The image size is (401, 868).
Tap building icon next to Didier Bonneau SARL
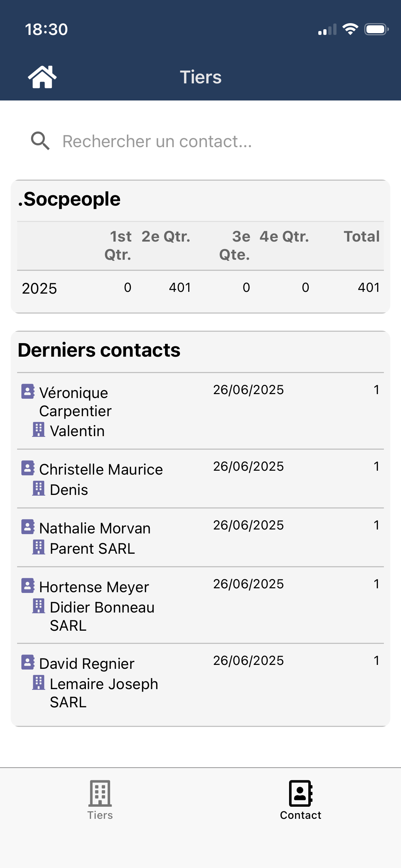coord(38,606)
